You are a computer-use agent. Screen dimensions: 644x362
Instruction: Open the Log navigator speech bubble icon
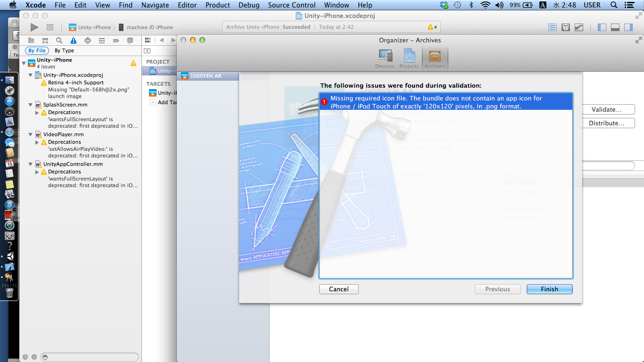[130, 41]
